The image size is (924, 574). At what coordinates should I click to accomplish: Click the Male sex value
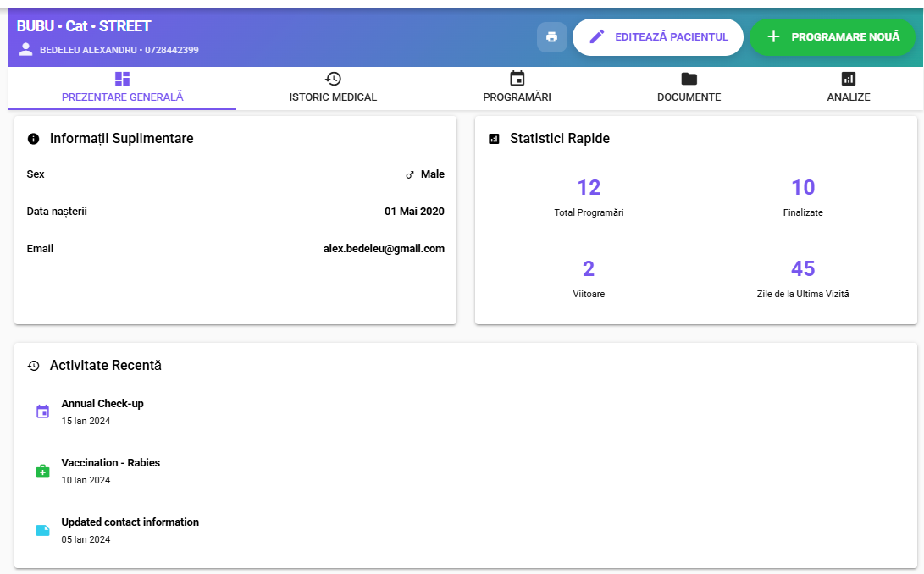(433, 174)
